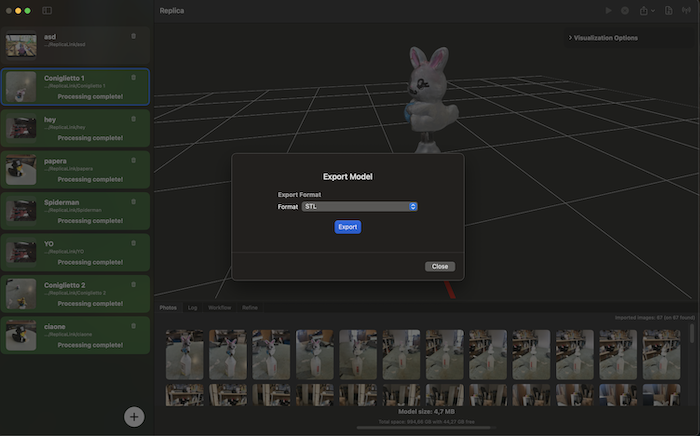Click the play/start processing icon
Image resolution: width=700 pixels, height=436 pixels.
point(608,10)
